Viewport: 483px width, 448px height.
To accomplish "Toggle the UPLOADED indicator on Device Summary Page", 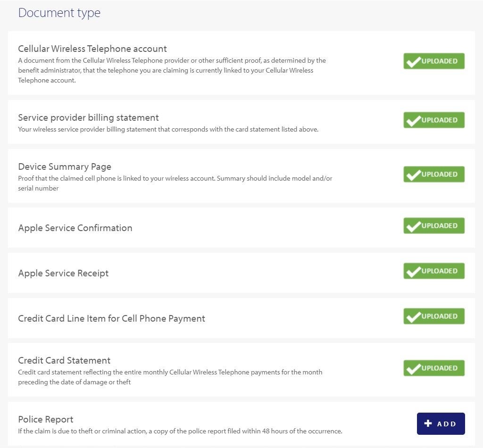I will click(x=434, y=174).
